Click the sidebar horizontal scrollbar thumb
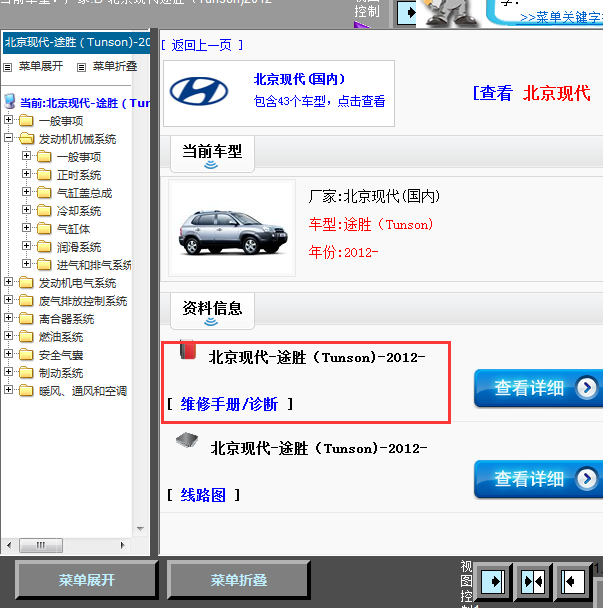Image resolution: width=603 pixels, height=610 pixels. point(41,545)
